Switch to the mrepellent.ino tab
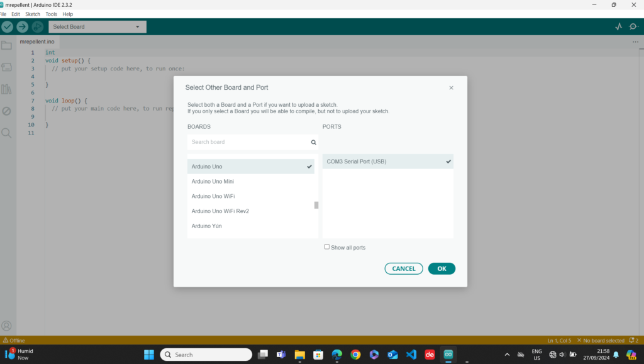 click(37, 42)
